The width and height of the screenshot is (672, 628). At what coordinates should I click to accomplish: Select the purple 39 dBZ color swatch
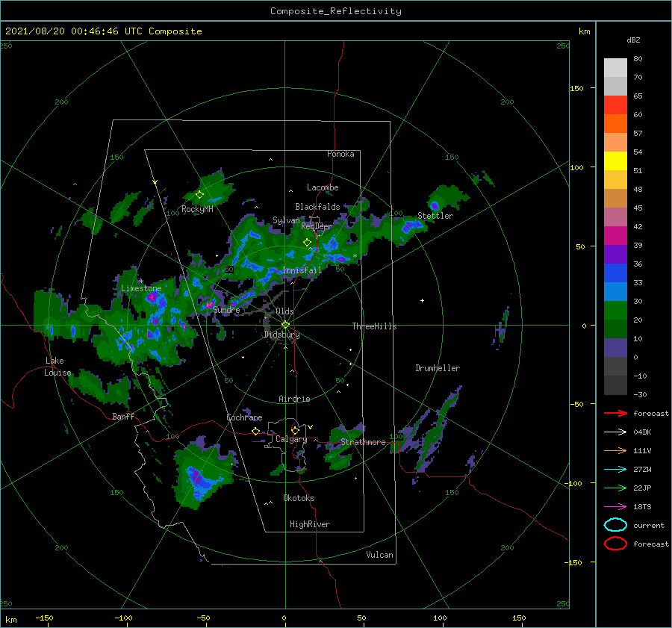point(615,254)
